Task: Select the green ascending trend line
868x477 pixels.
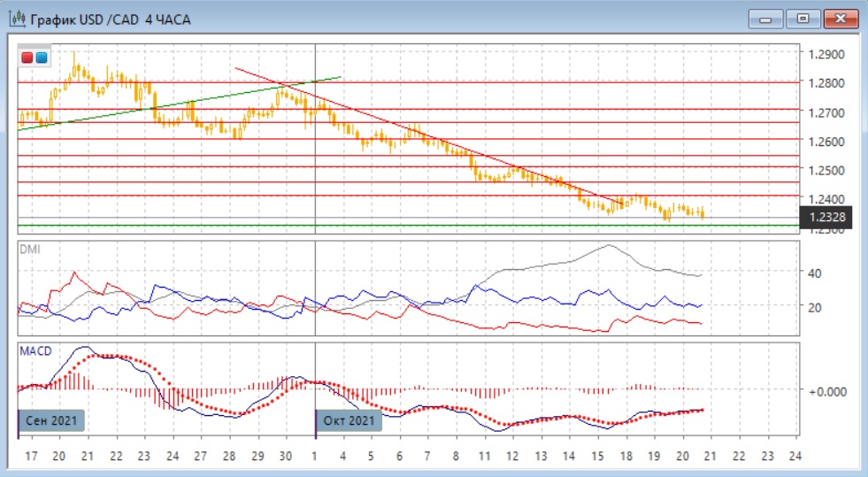Action: click(177, 104)
